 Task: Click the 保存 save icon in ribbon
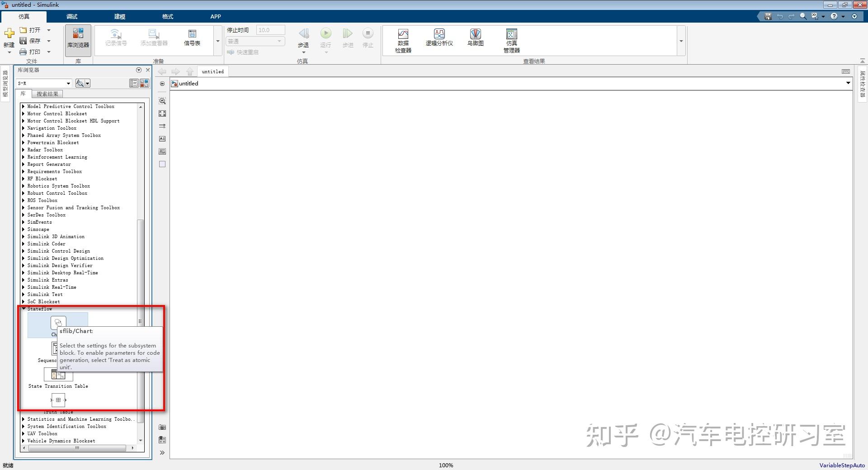(24, 41)
